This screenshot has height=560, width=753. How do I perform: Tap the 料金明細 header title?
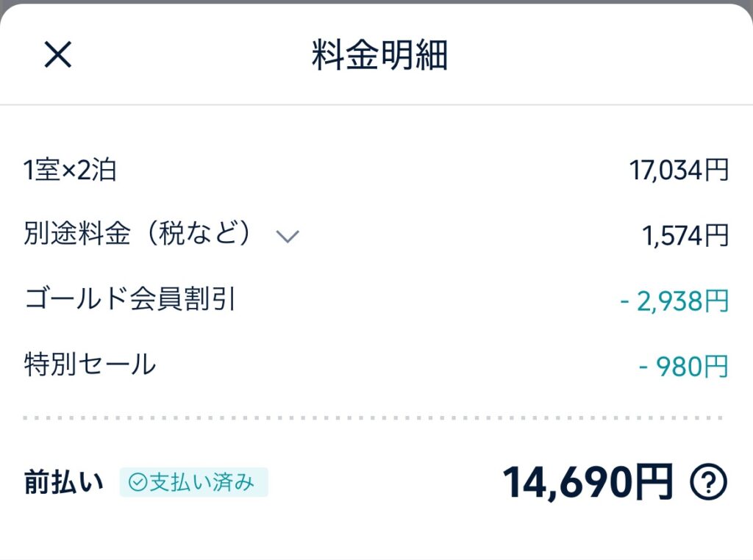tap(379, 54)
